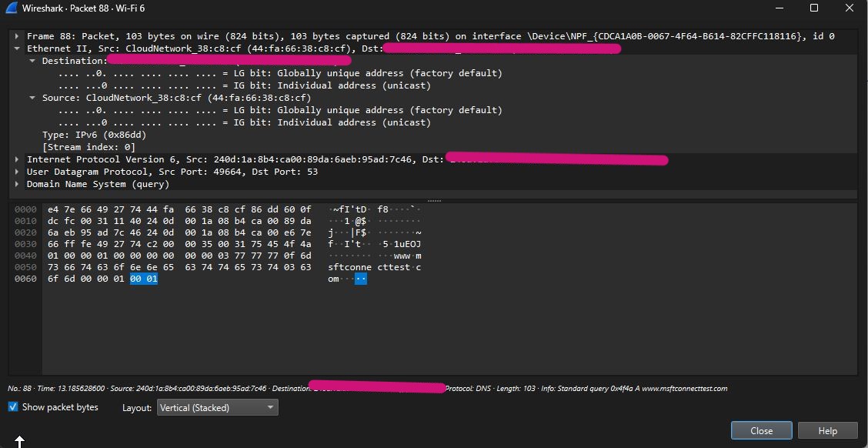Close the window with the title-bar X

[850, 8]
